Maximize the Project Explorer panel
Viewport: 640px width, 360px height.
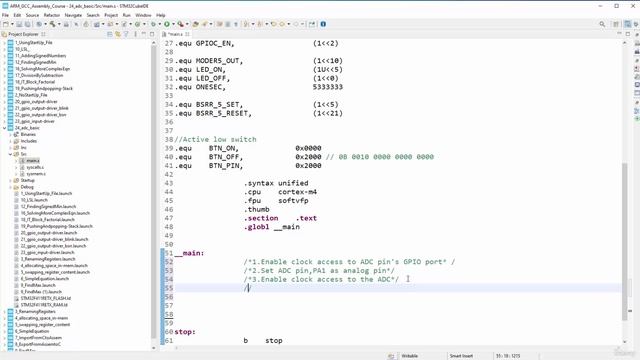[x=152, y=34]
